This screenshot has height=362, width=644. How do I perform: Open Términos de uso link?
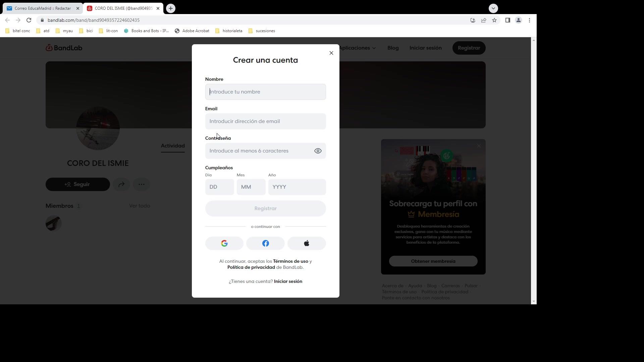coord(290,261)
